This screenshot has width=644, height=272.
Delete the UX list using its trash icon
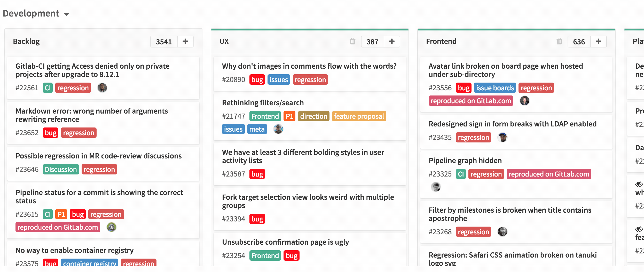(x=353, y=41)
